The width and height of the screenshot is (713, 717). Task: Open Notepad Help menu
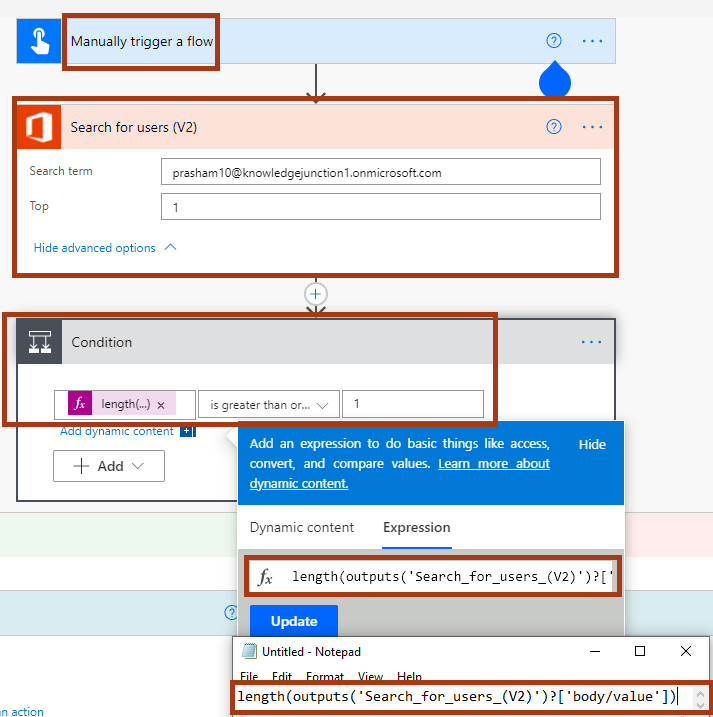[409, 676]
